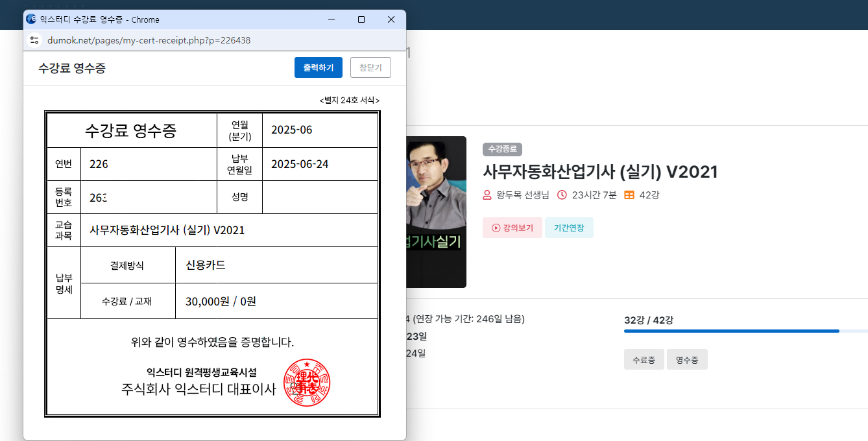868x441 pixels.
Task: Click the 수료증 button on course page
Action: click(644, 359)
